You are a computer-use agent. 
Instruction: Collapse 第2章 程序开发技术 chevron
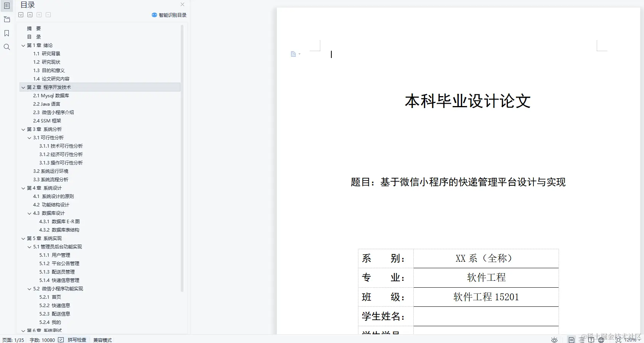23,87
